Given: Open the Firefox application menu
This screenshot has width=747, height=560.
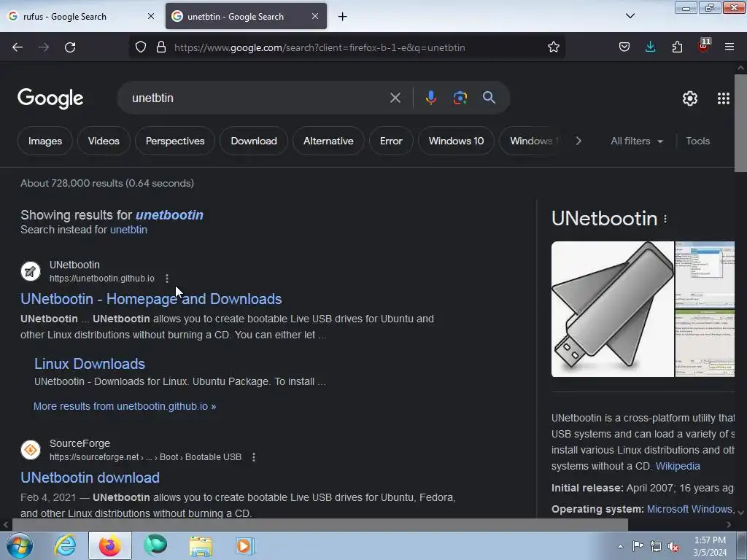Looking at the screenshot, I should 729,47.
